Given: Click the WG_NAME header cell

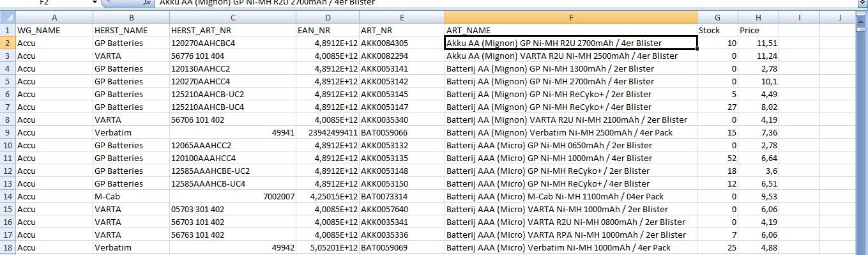Looking at the screenshot, I should pyautogui.click(x=54, y=31).
